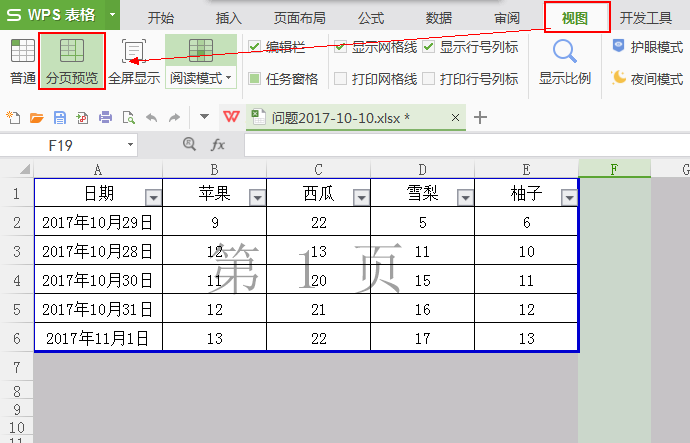Screen dimensions: 690x443
Task: Select the 雪梨 value 17 cell
Action: click(422, 338)
